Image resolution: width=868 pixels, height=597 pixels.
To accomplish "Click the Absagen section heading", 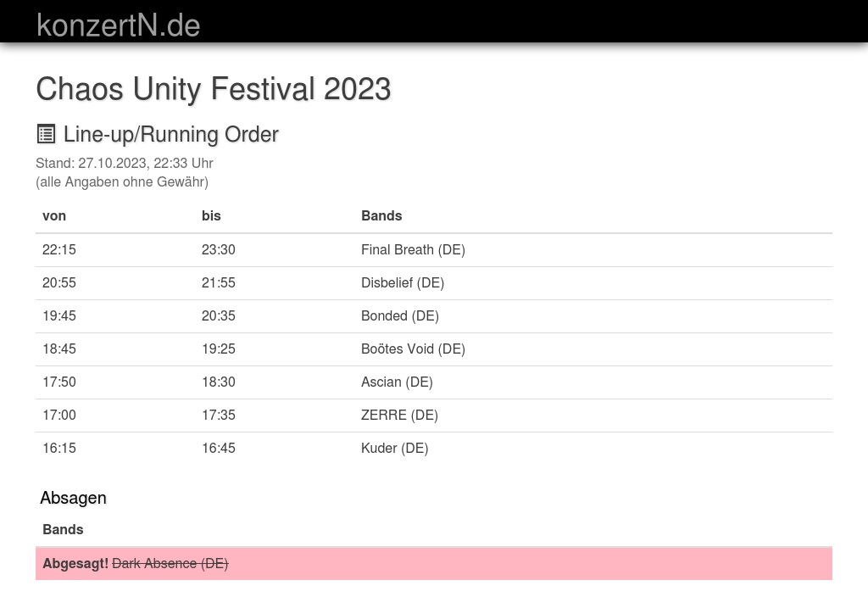I will [x=73, y=498].
